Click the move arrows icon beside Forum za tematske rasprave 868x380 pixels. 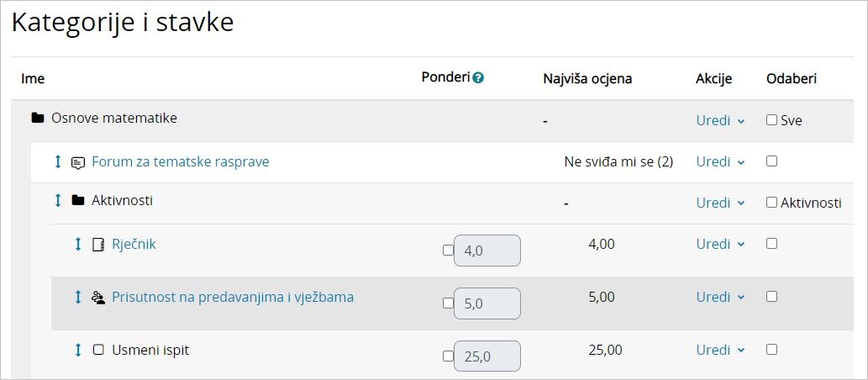tap(58, 161)
